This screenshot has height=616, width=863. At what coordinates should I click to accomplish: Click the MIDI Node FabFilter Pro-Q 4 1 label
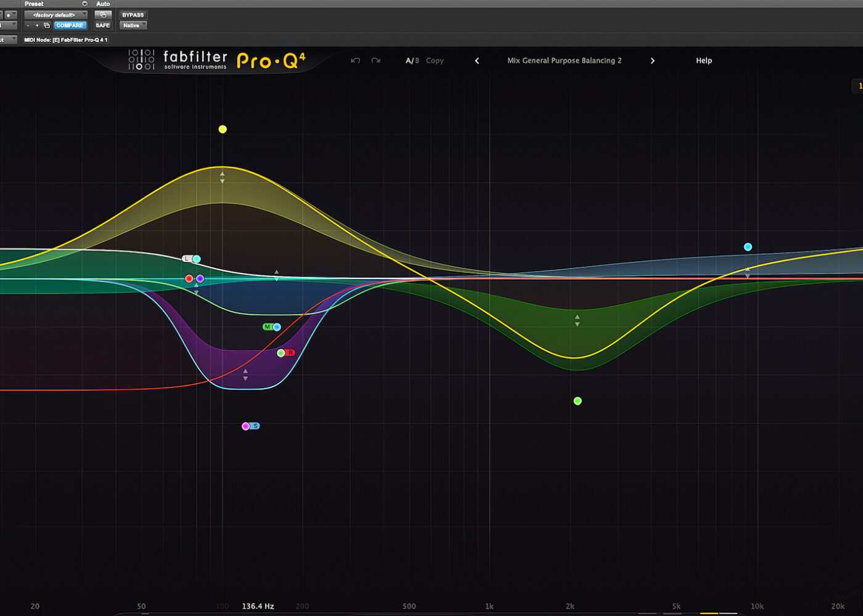click(x=65, y=39)
